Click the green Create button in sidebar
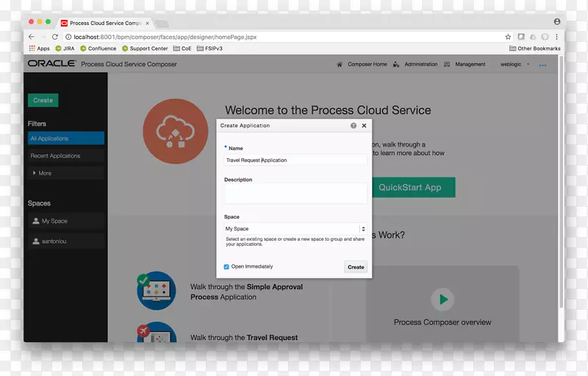 coord(43,100)
